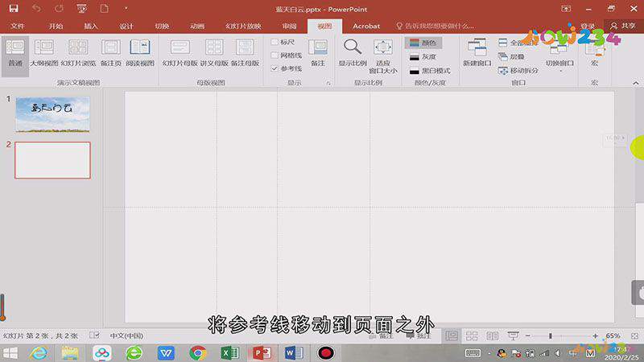Select Move Split (移动拆分)
Image resolution: width=644 pixels, height=362 pixels.
[x=518, y=71]
